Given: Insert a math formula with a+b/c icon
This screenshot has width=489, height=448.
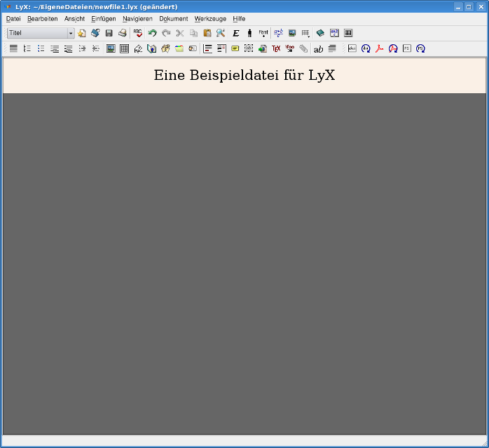Looking at the screenshot, I should pyautogui.click(x=278, y=33).
